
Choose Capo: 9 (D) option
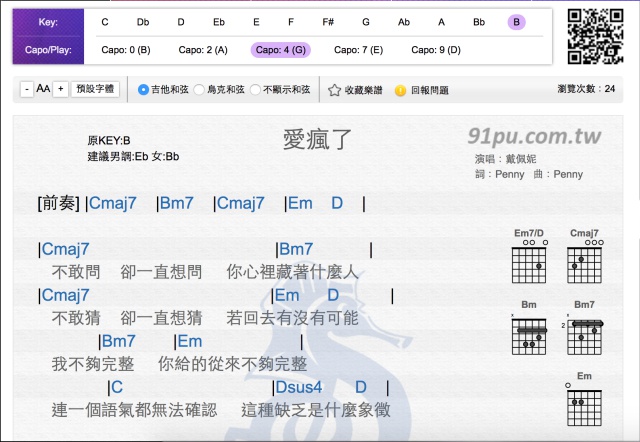[x=436, y=50]
